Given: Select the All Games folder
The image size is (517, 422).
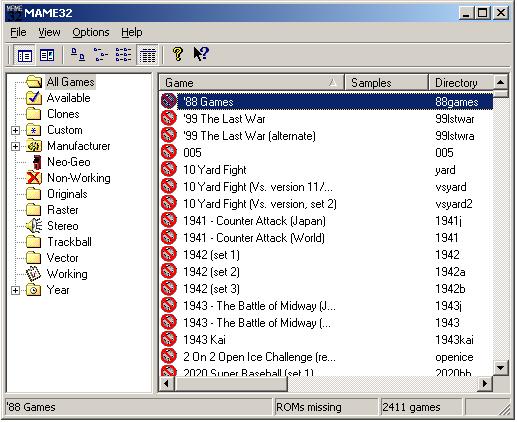Looking at the screenshot, I should click(70, 82).
